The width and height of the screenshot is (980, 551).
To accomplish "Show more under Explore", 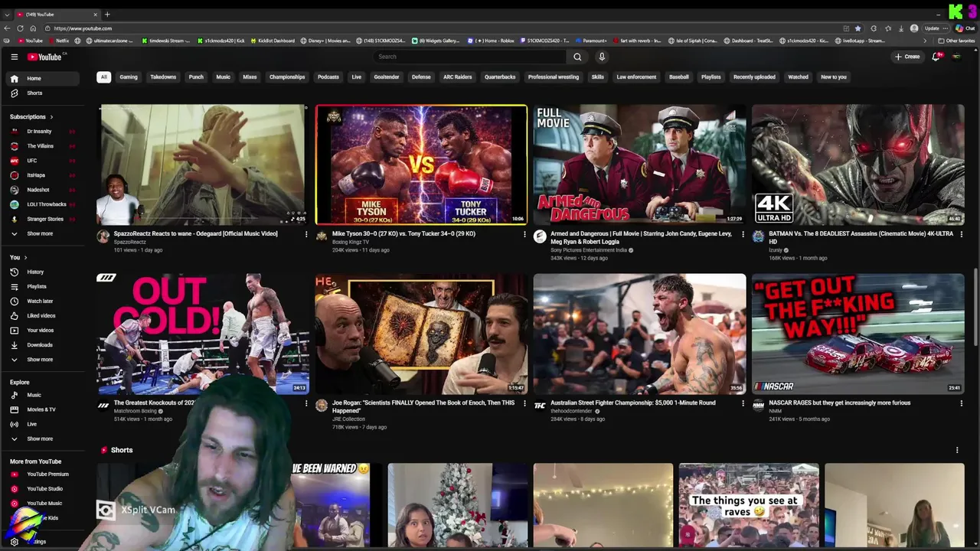I will coord(43,439).
